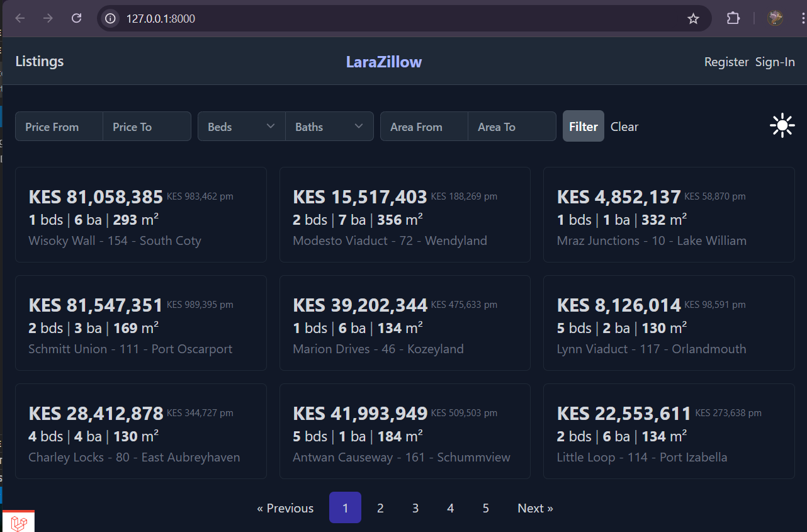Click the site information icon in address bar
807x532 pixels.
[x=111, y=19]
